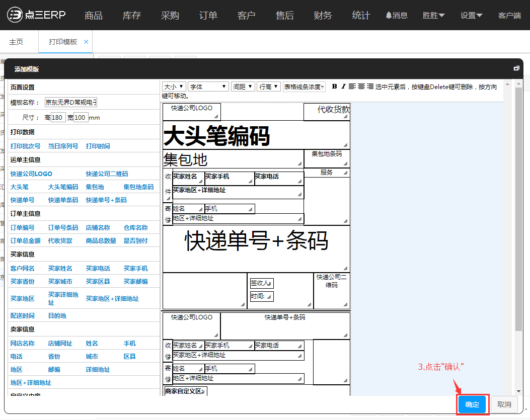Insert the 订单编号 field

[x=22, y=228]
